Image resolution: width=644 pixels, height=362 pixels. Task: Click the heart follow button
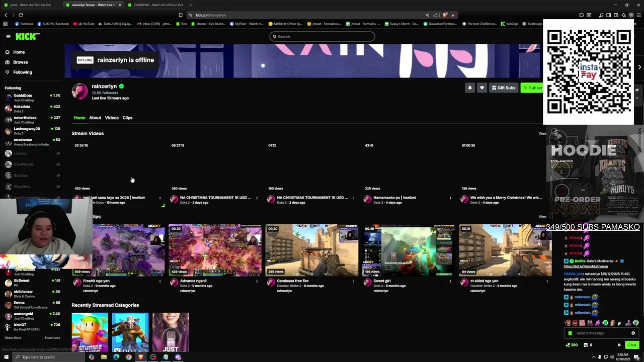tap(482, 88)
